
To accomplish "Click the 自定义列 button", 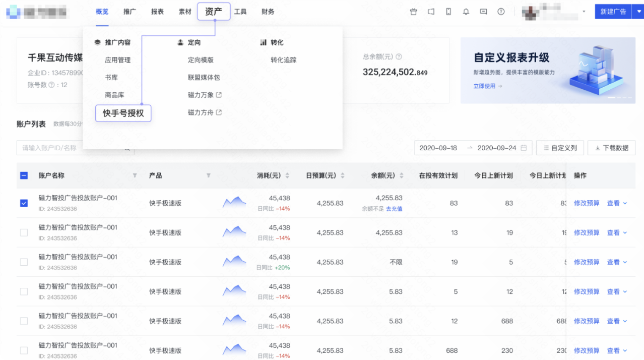I will coord(560,148).
